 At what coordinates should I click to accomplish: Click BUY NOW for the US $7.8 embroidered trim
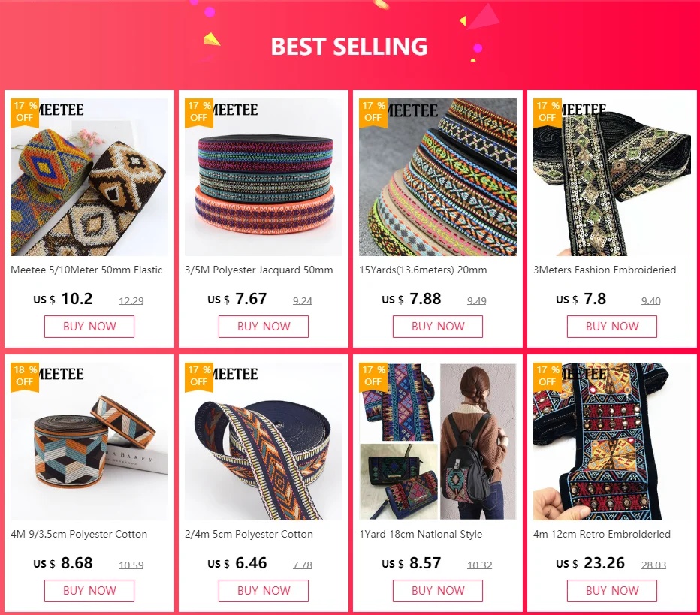tap(612, 326)
